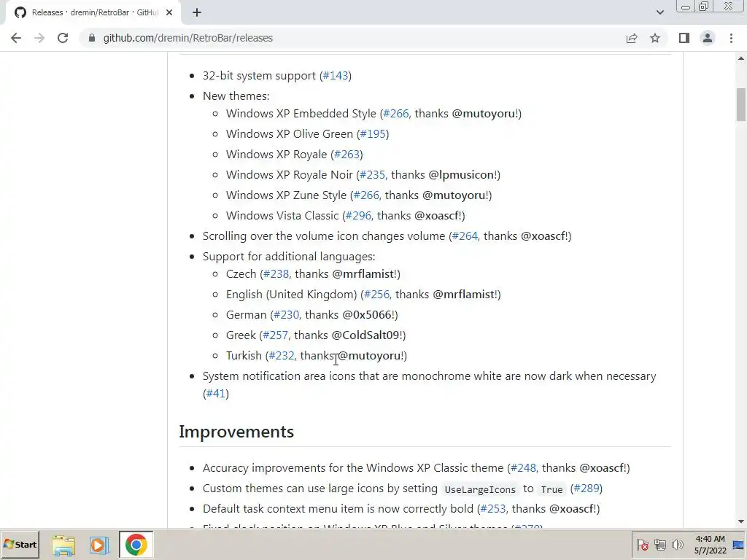The height and width of the screenshot is (560, 747).
Task: Share this page via share icon
Action: (632, 38)
